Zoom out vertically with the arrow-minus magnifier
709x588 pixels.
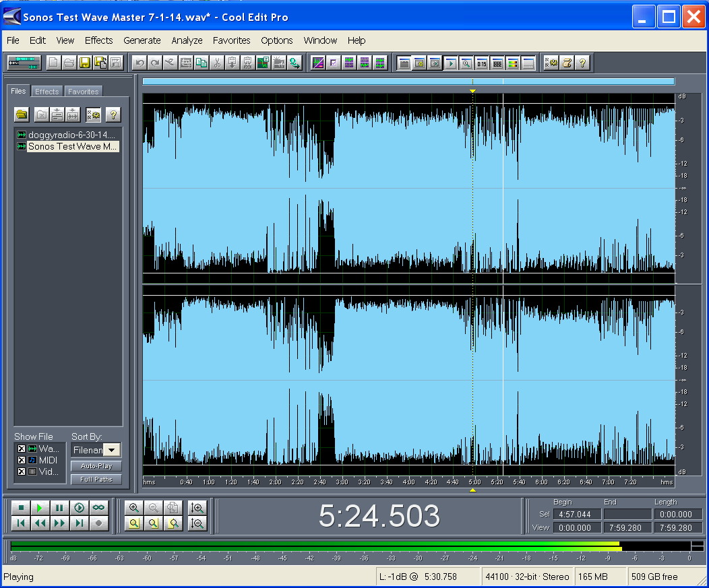coord(197,523)
